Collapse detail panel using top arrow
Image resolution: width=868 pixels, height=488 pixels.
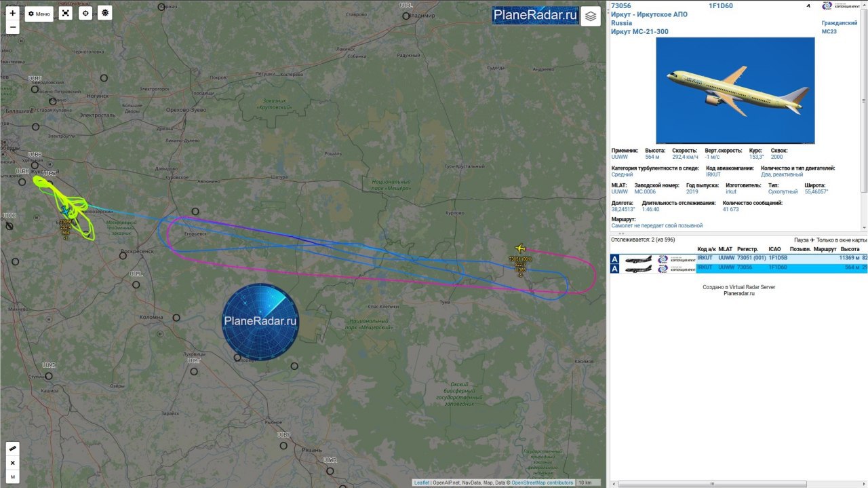coord(808,6)
